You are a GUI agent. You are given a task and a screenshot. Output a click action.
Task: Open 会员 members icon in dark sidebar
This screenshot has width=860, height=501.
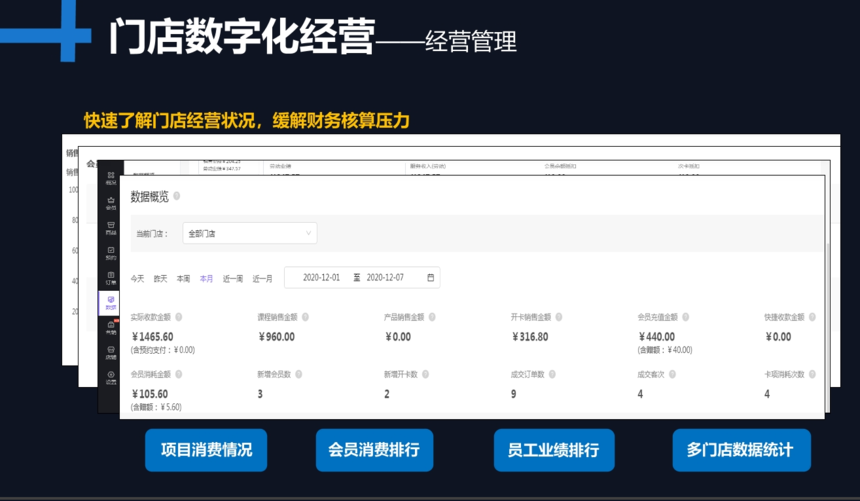click(x=111, y=203)
